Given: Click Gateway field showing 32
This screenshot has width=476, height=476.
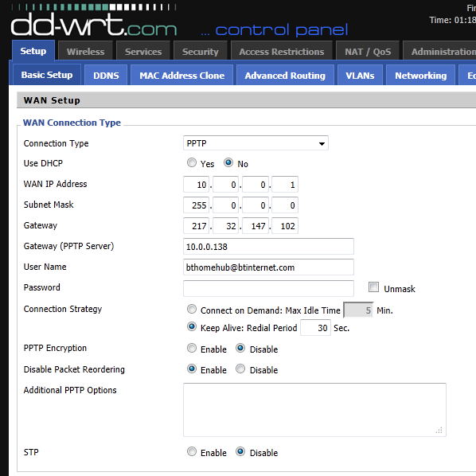Looking at the screenshot, I should point(225,225).
